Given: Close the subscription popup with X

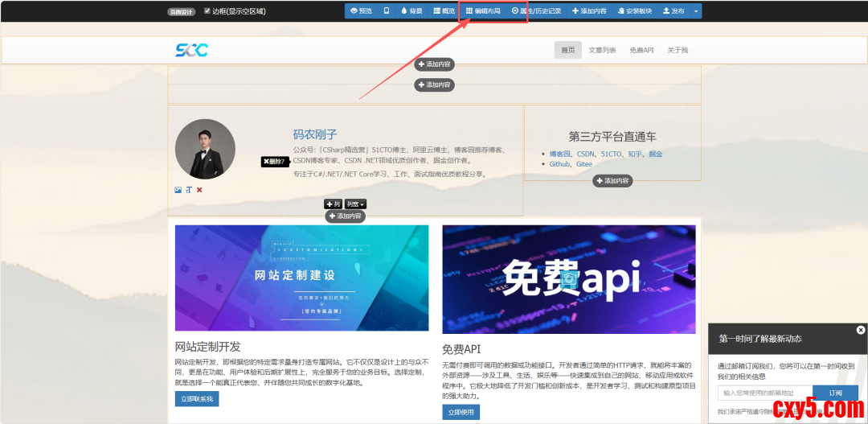Looking at the screenshot, I should tap(861, 330).
